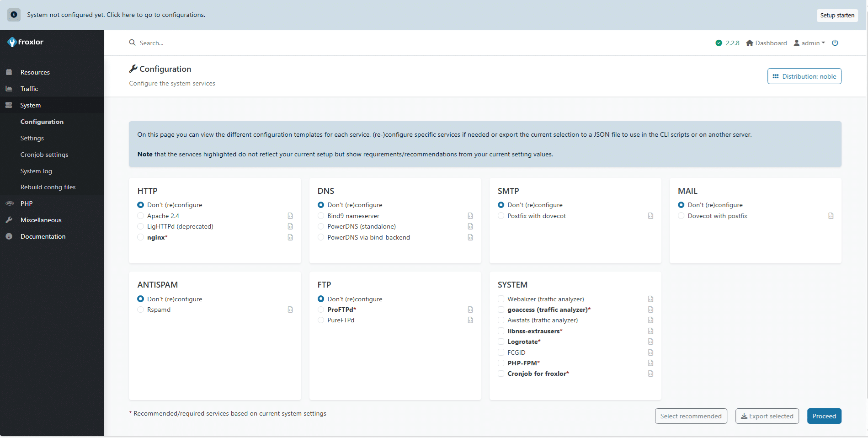This screenshot has height=438, width=868.
Task: Open the Distribution: noble selector
Action: pyautogui.click(x=804, y=76)
